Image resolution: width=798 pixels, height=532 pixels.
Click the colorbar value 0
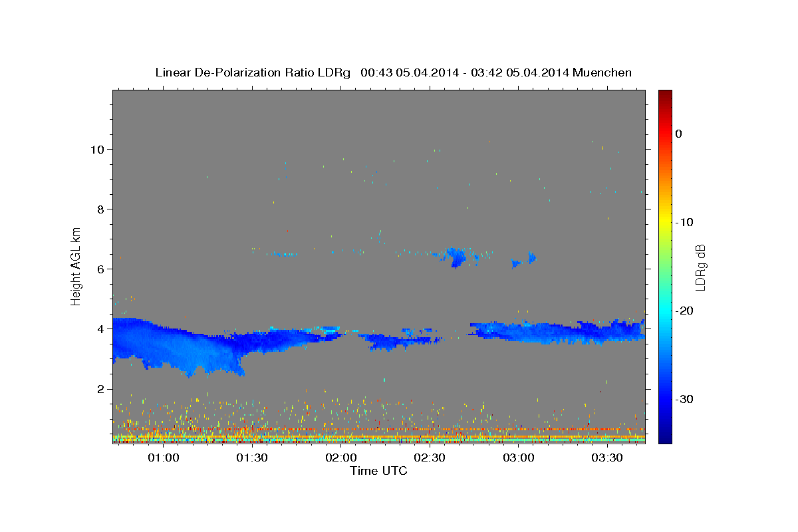click(x=679, y=134)
